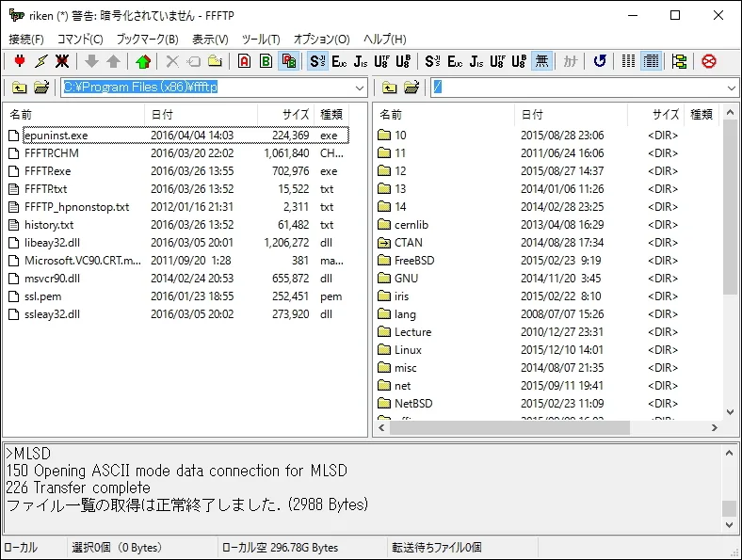742x560 pixels.
Task: Toggle synchronized folder movement icon
Action: (x=679, y=61)
